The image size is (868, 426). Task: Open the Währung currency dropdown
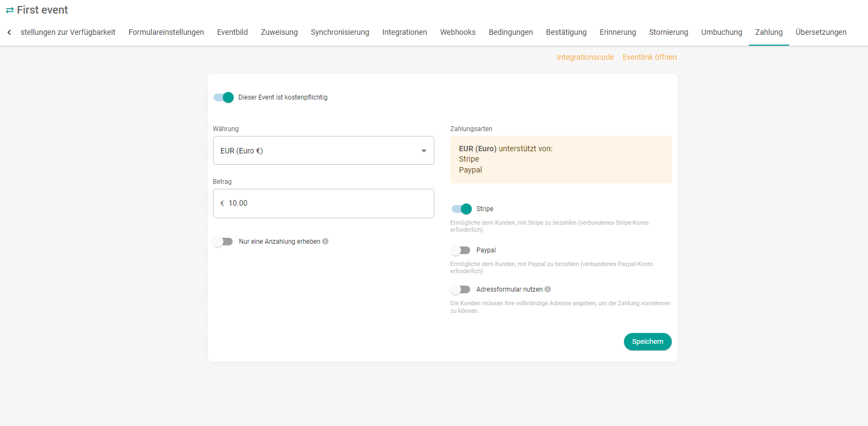tap(323, 151)
